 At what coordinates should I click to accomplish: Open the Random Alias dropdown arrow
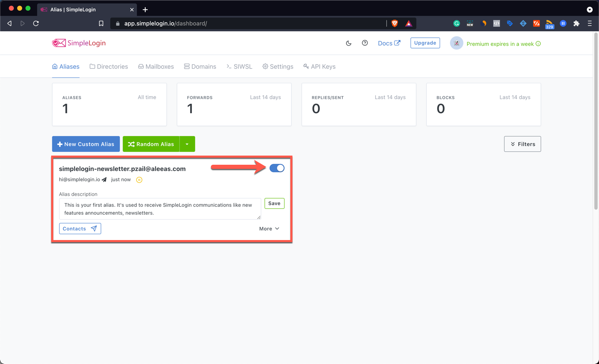[x=187, y=144]
